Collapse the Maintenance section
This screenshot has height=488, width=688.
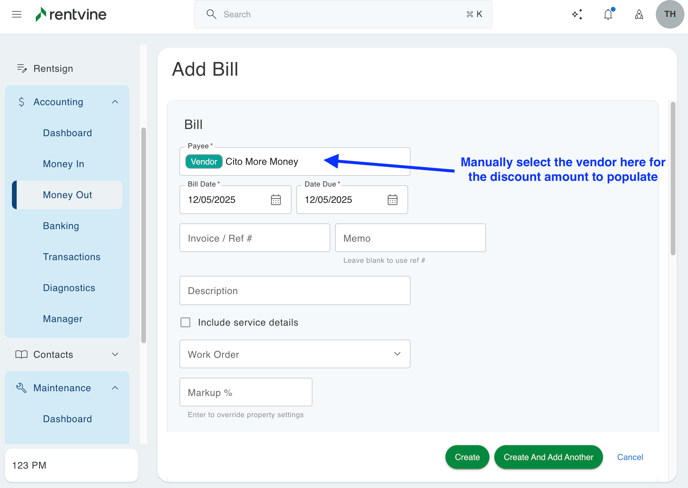click(x=115, y=388)
